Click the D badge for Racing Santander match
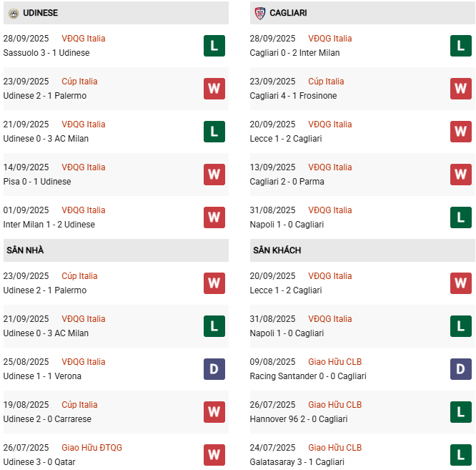 pos(460,369)
